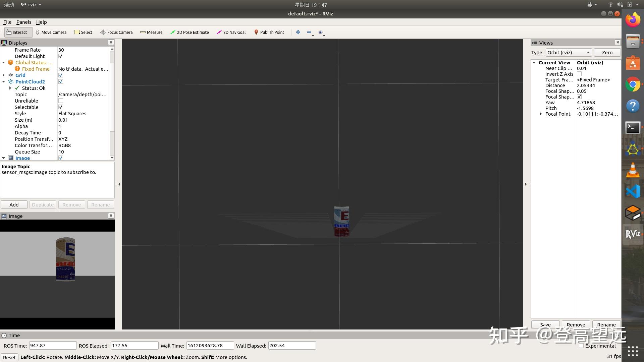
Task: Select the 2D Pose Estimate tool
Action: (190, 32)
